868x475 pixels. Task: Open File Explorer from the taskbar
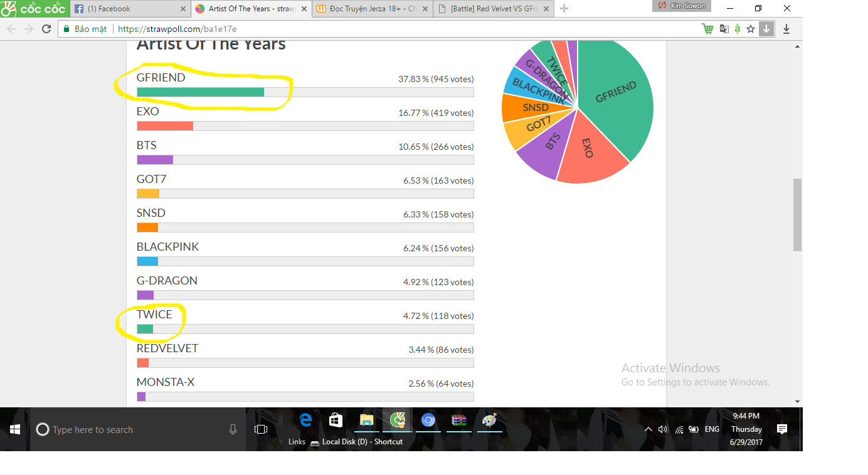(367, 420)
